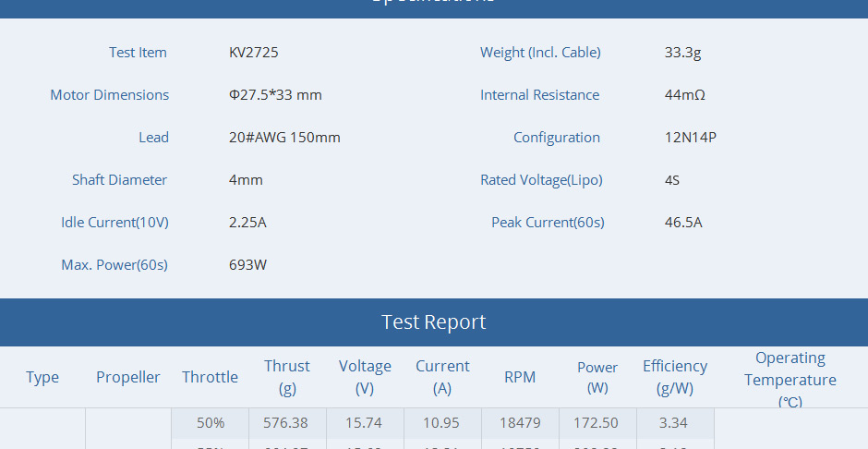Click the Test Report section header
Viewport: 868px width, 449px height.
pos(433,322)
